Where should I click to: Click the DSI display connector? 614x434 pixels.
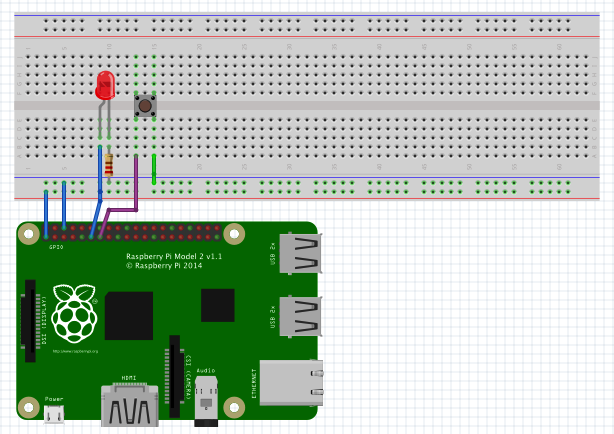coord(31,321)
